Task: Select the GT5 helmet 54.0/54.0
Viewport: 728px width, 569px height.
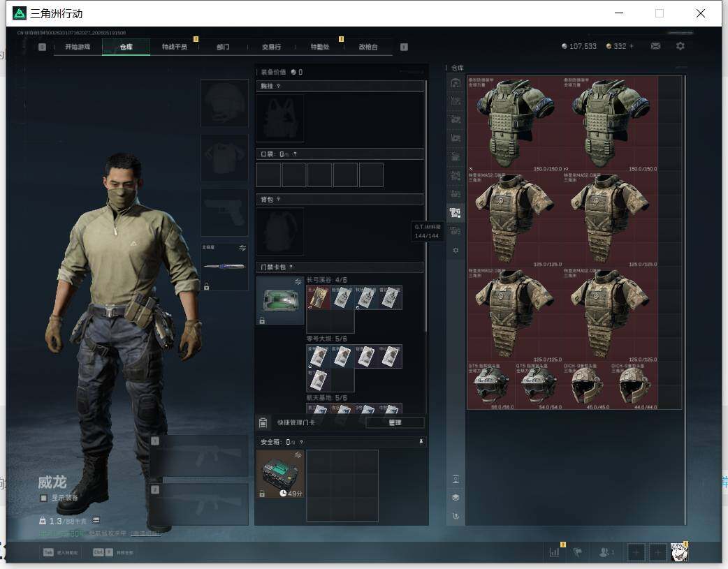Action: [x=539, y=385]
